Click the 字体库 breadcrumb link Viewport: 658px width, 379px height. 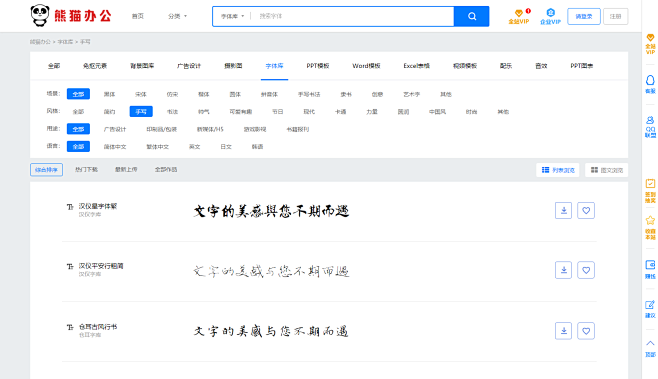pos(65,42)
